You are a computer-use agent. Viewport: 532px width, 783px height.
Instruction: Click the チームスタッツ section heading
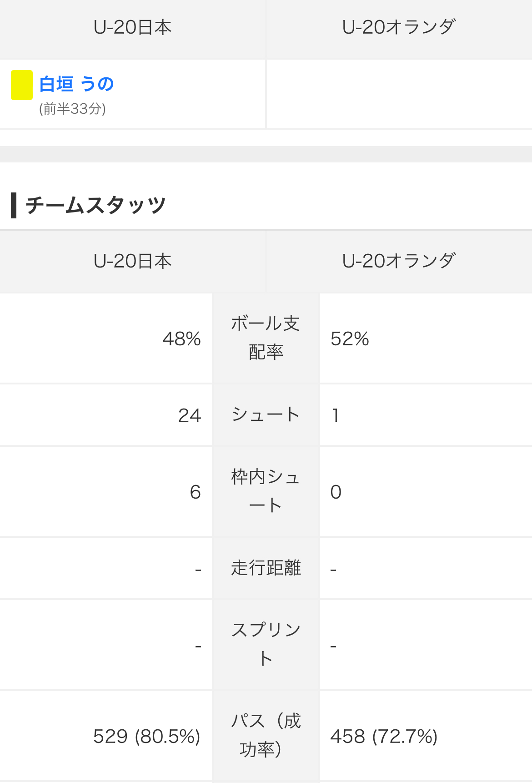tap(95, 205)
